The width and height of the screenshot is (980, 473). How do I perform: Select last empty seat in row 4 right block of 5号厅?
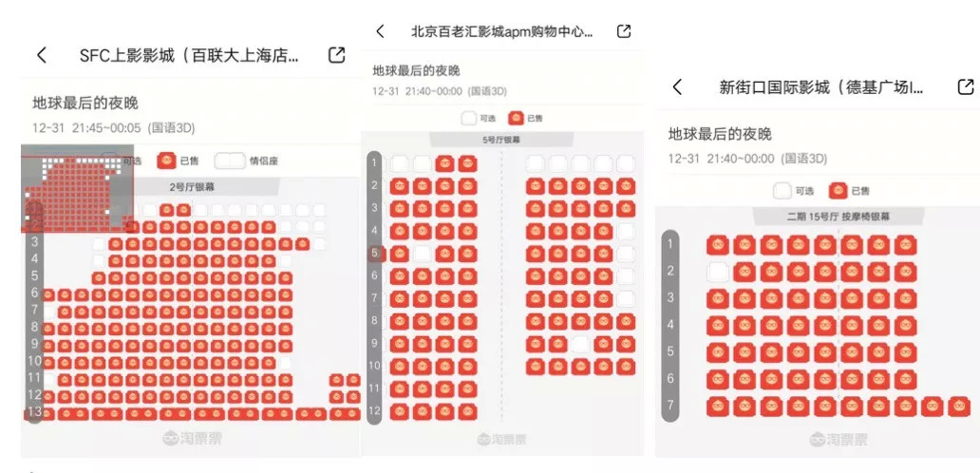[x=626, y=231]
